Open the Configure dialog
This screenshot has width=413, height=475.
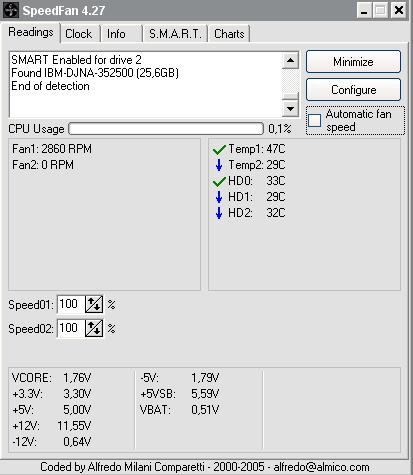point(353,90)
